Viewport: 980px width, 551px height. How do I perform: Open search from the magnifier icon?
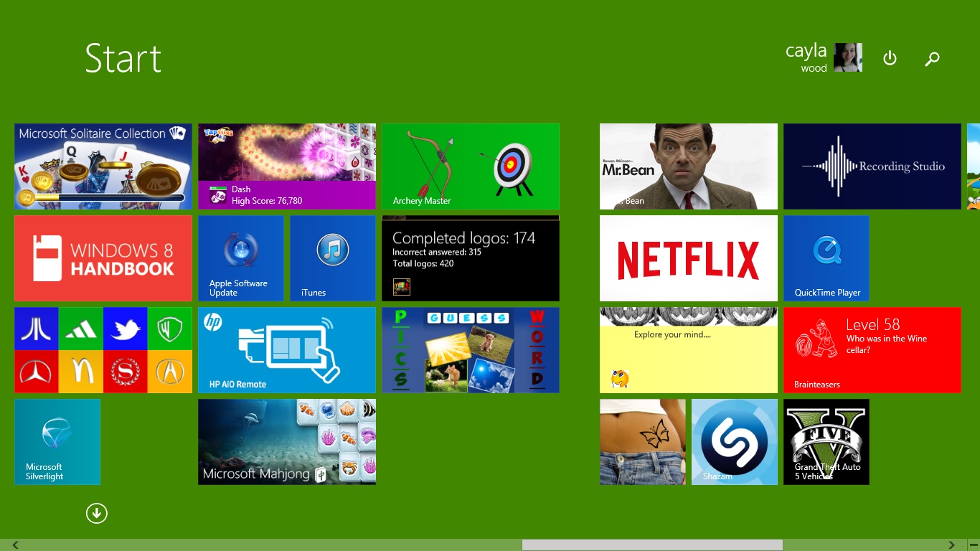[932, 59]
